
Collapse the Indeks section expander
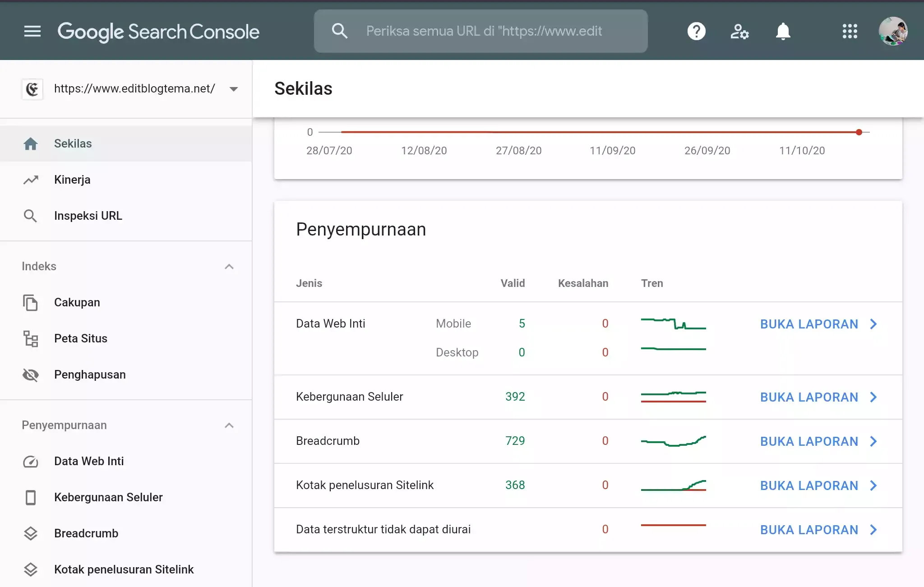coord(230,266)
